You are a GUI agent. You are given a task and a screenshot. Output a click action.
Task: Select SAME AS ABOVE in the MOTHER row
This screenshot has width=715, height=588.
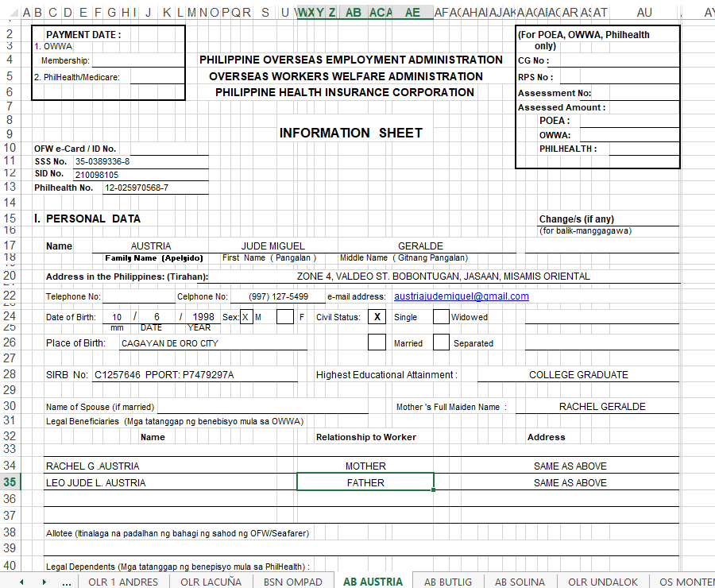570,466
